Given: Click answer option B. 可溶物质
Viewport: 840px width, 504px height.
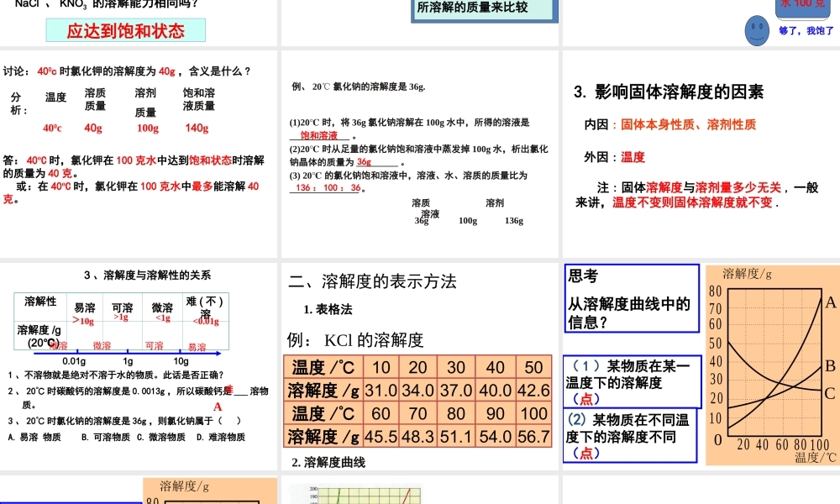Looking at the screenshot, I should tap(106, 438).
